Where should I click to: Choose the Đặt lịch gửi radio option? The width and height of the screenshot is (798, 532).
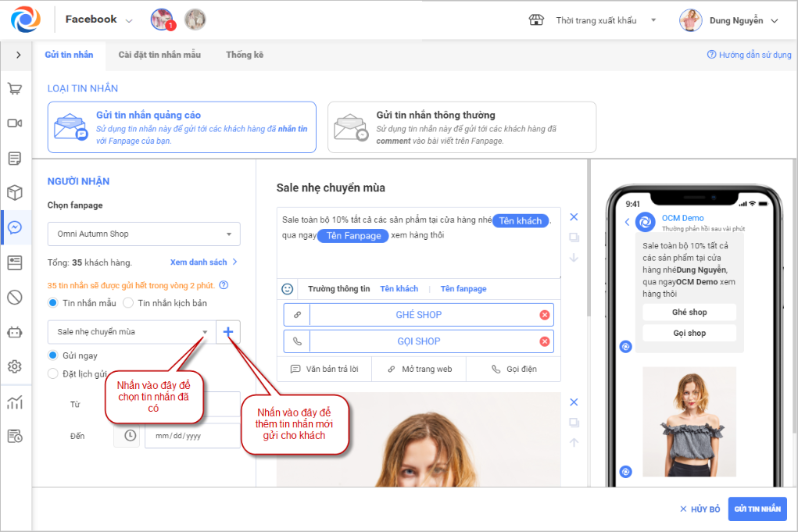point(53,374)
